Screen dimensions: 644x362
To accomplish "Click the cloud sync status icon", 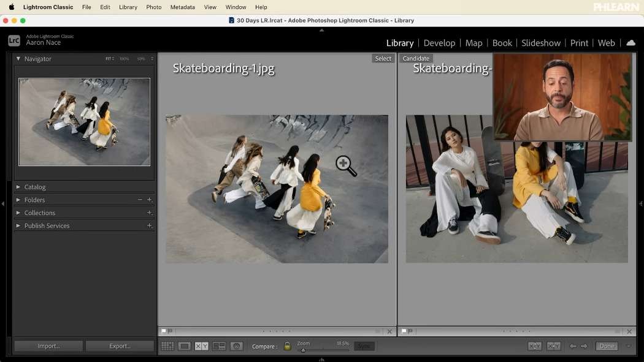I will 631,43.
